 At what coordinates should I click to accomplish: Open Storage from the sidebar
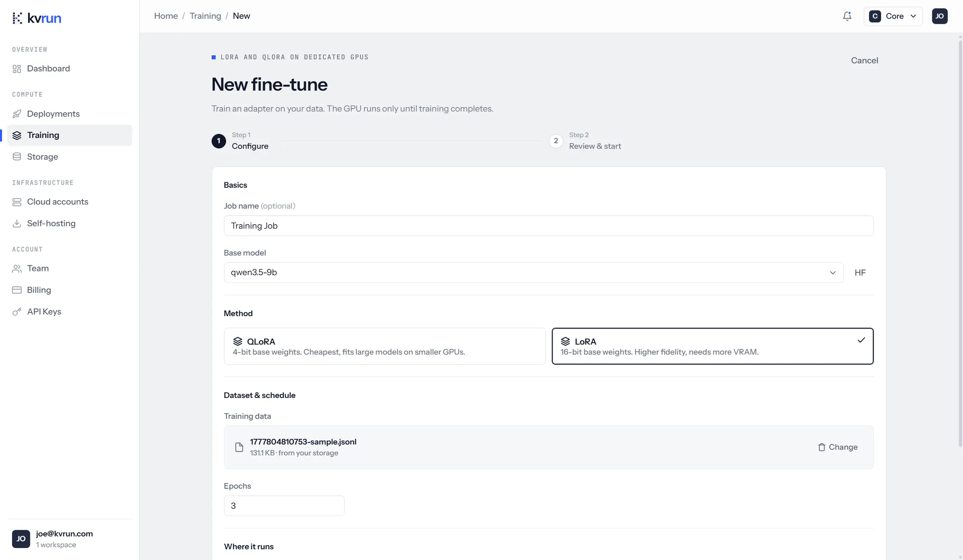click(x=69, y=157)
